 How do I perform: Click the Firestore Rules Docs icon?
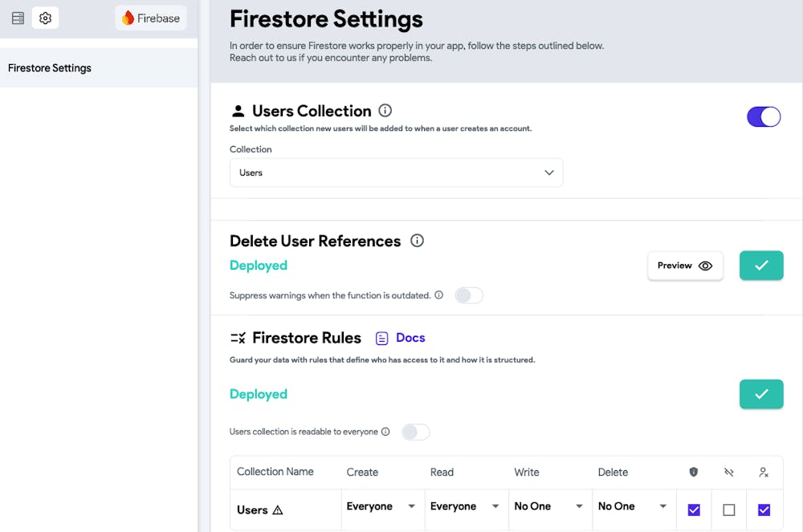point(382,338)
